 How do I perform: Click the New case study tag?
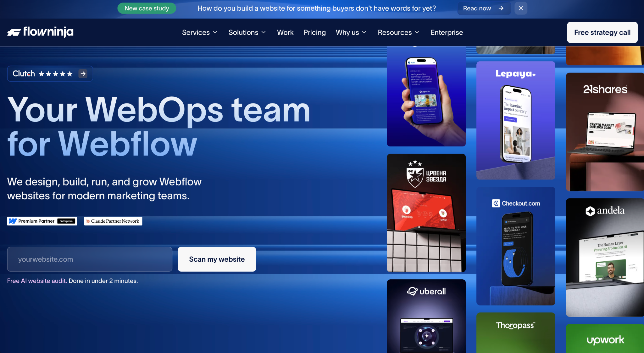coord(147,8)
